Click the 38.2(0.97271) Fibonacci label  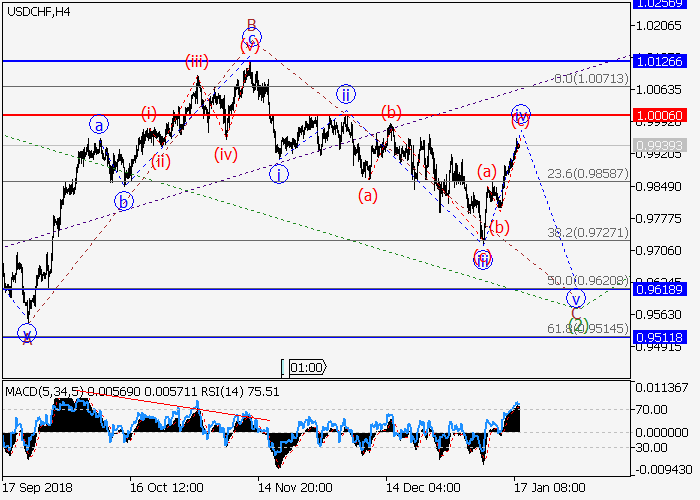(594, 232)
